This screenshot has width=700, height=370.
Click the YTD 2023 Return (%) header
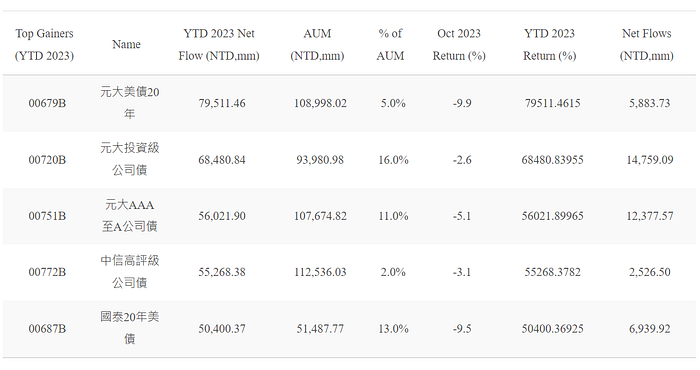[x=550, y=45]
